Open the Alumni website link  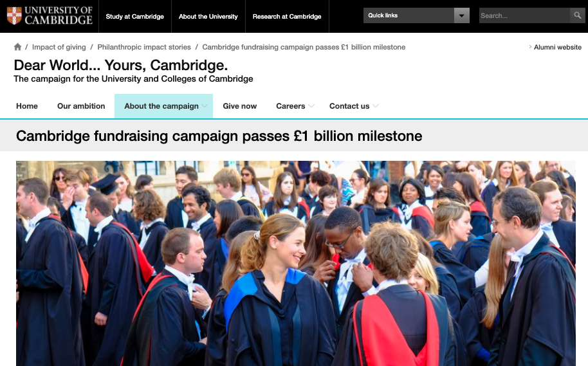pyautogui.click(x=557, y=47)
